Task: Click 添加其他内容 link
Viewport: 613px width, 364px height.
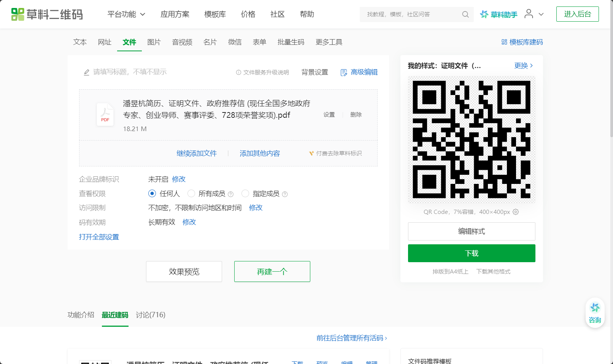Action: coord(260,154)
